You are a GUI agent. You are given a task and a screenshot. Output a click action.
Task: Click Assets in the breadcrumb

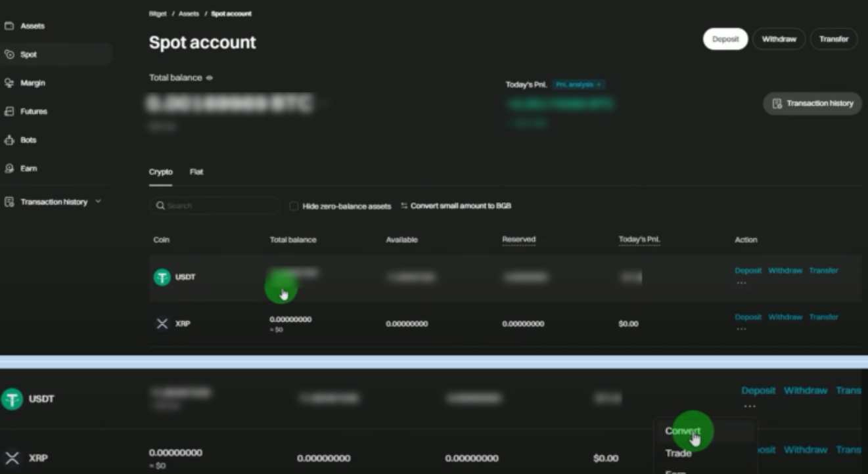[x=189, y=14]
